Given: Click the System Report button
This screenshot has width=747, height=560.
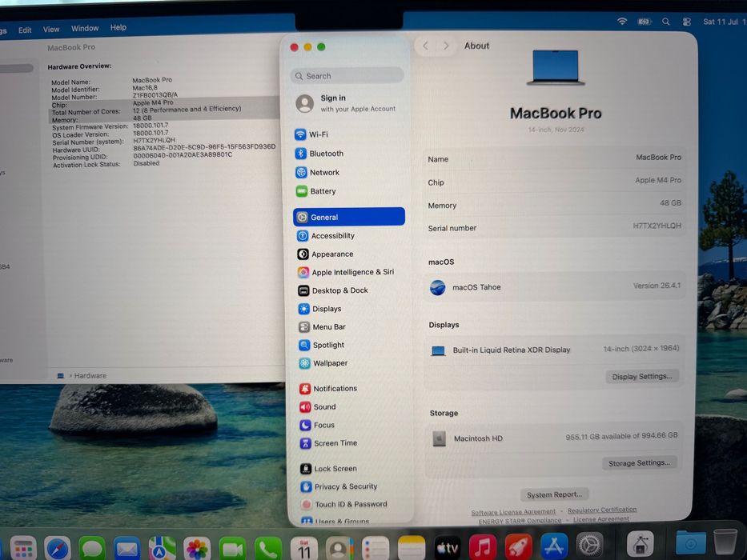Looking at the screenshot, I should 555,494.
